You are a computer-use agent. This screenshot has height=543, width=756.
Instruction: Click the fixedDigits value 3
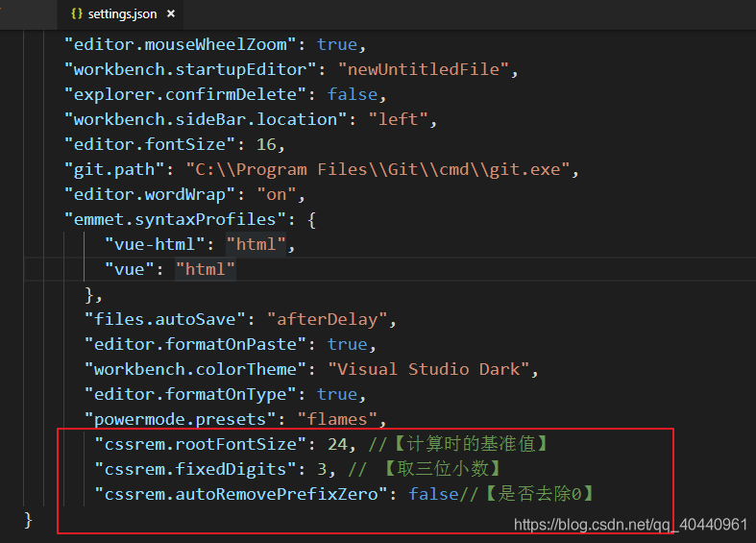coord(322,470)
